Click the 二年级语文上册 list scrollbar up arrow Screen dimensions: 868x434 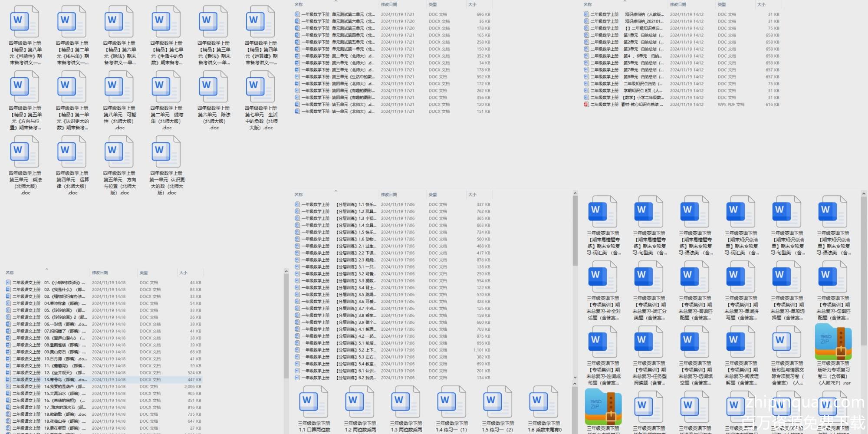click(286, 272)
